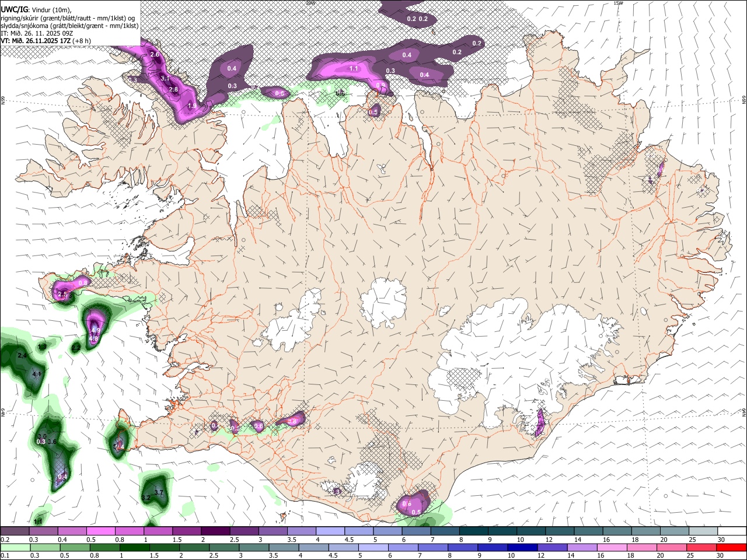Click the light pink 16–18 rain legend swatch

coord(612,547)
